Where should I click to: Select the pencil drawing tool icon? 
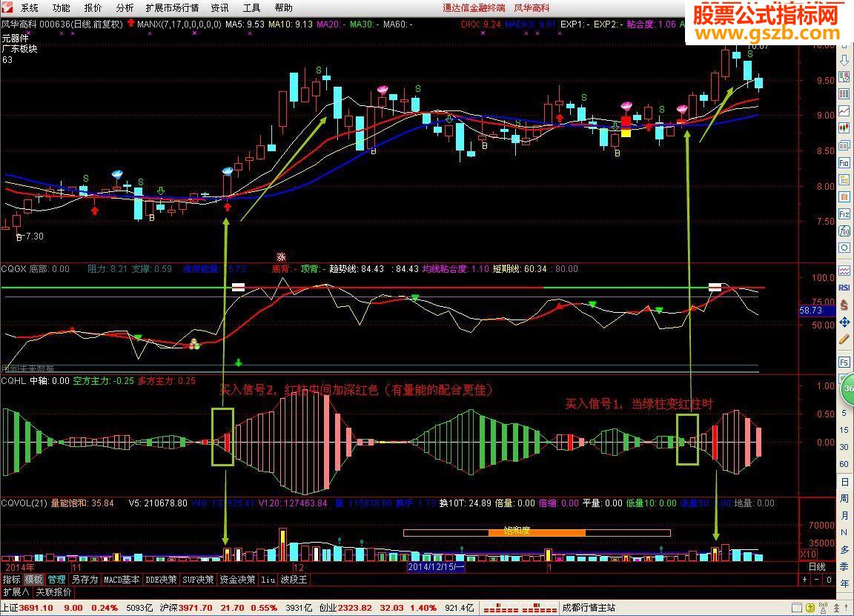tap(844, 340)
